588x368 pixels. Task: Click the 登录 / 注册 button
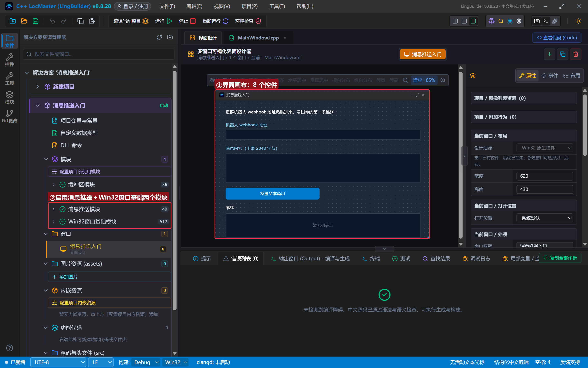pyautogui.click(x=133, y=6)
